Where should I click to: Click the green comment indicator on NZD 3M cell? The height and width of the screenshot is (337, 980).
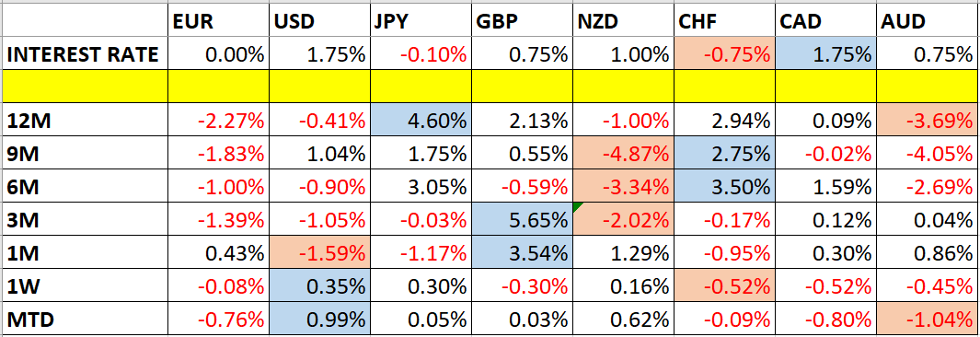coord(577,209)
